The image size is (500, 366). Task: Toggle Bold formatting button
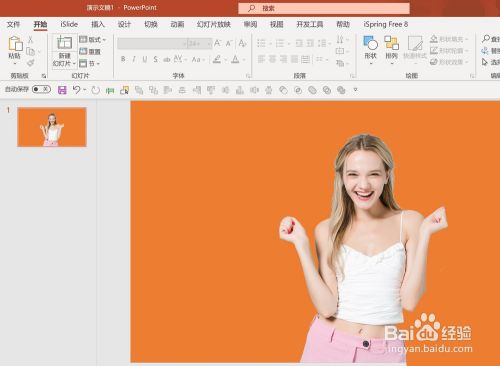(123, 59)
